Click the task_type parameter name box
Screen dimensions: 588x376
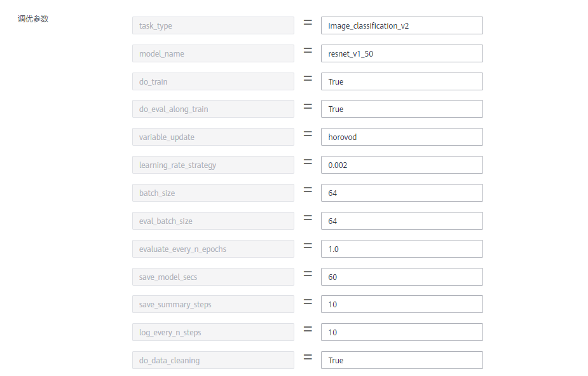(213, 25)
